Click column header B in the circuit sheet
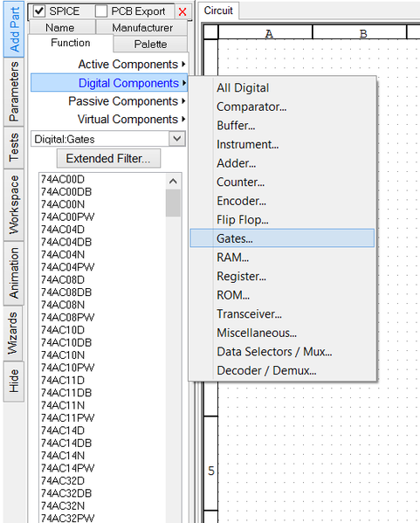 point(360,32)
